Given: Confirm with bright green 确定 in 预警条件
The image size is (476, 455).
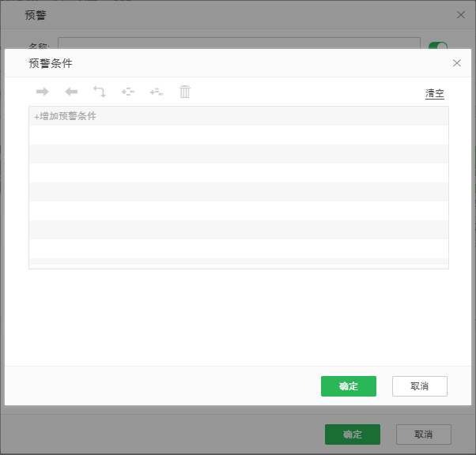Looking at the screenshot, I should tap(349, 386).
